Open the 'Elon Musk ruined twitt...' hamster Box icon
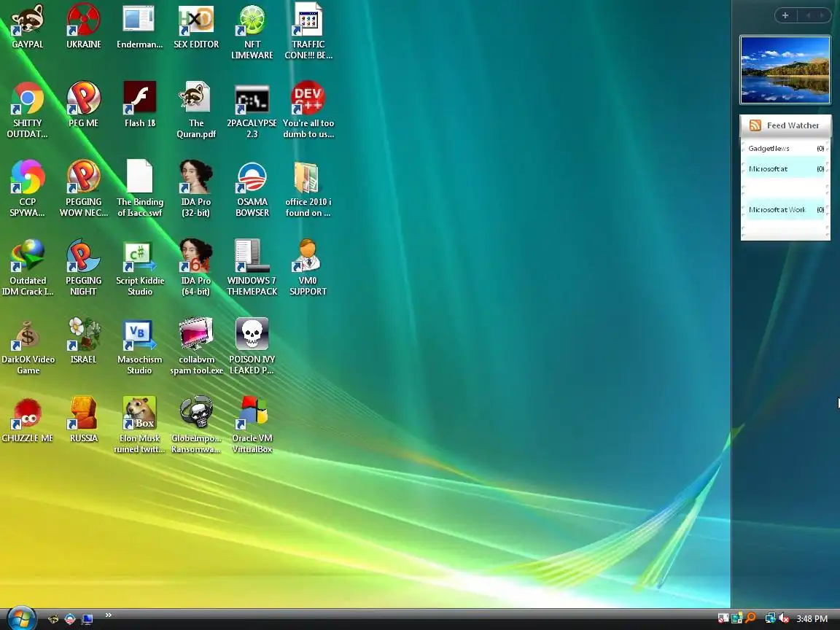840x630 pixels. (140, 425)
